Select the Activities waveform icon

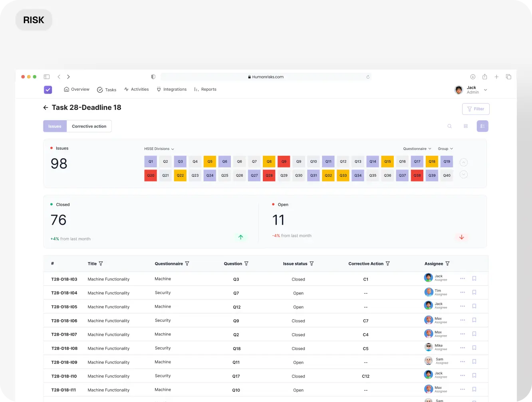pos(126,89)
